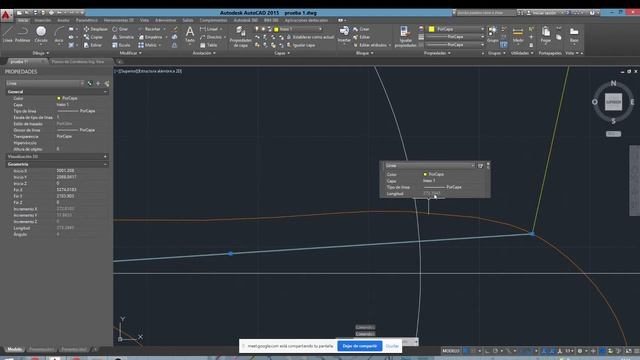Screen dimensions: 640x360
Task: Open the Salida ribbon tab
Action: tap(188, 20)
